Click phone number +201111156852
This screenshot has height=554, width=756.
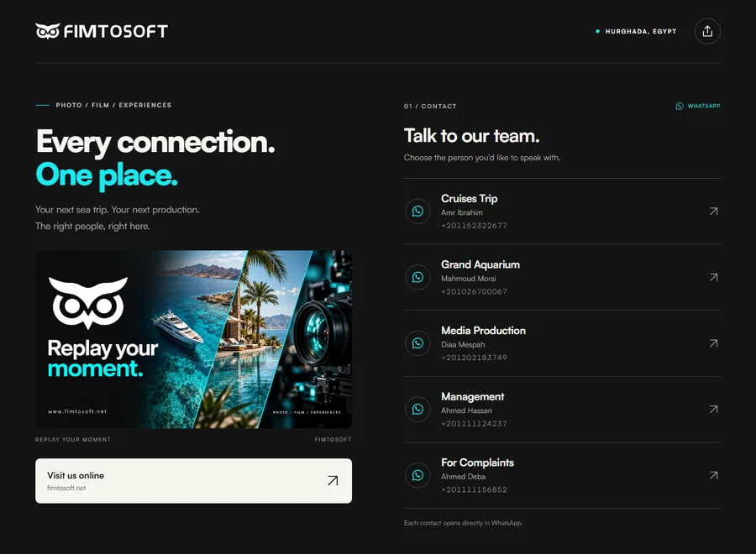(x=474, y=489)
